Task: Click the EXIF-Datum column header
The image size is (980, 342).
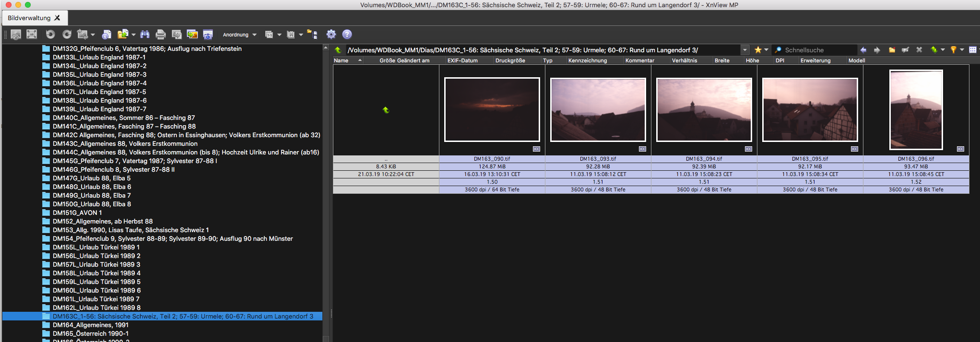Action: [x=462, y=60]
